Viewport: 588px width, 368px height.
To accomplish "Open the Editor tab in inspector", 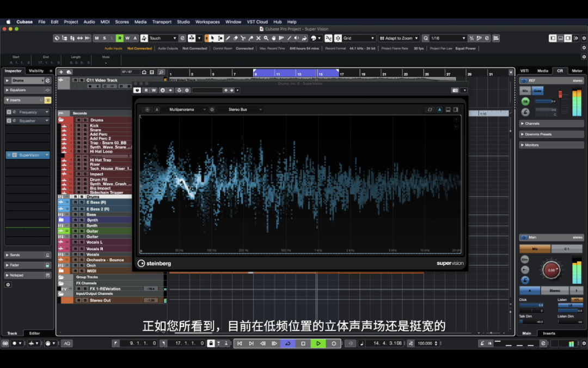I will (x=34, y=333).
